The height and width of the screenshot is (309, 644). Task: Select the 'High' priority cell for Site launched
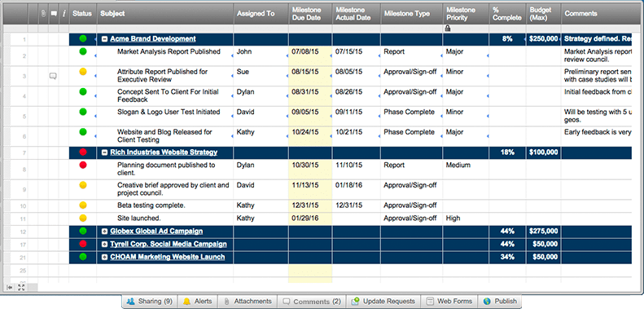pyautogui.click(x=466, y=218)
